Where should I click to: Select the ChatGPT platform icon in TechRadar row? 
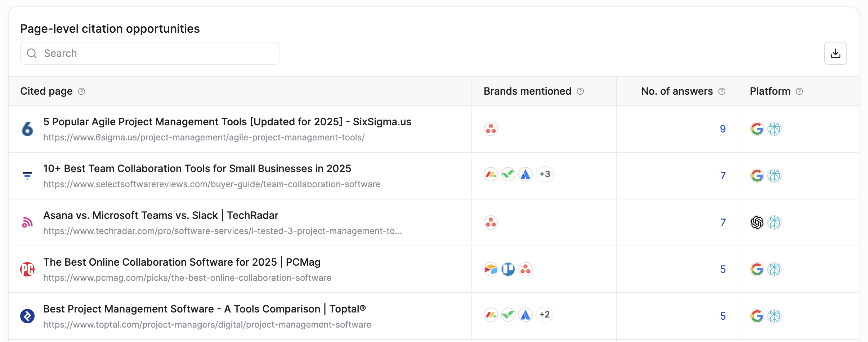click(x=757, y=222)
